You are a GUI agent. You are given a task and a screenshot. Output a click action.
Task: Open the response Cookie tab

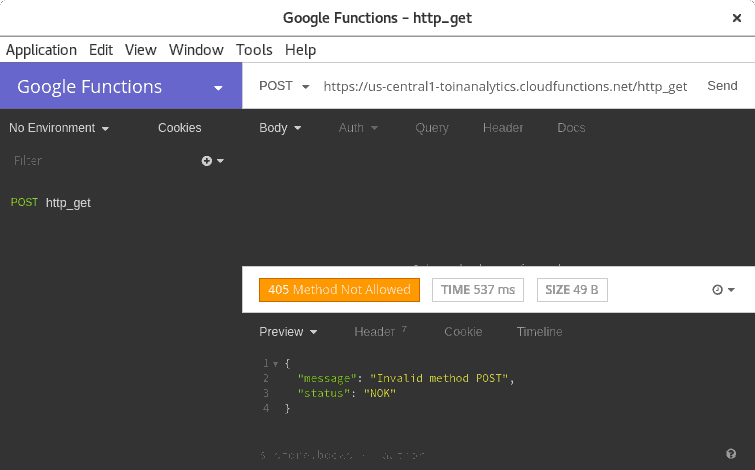click(x=463, y=332)
